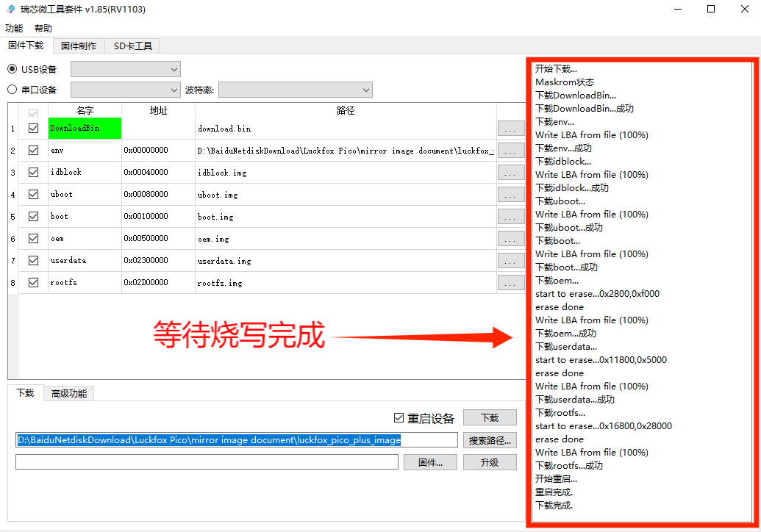The image size is (761, 532).
Task: Click the 名字 column header
Action: pos(85,110)
